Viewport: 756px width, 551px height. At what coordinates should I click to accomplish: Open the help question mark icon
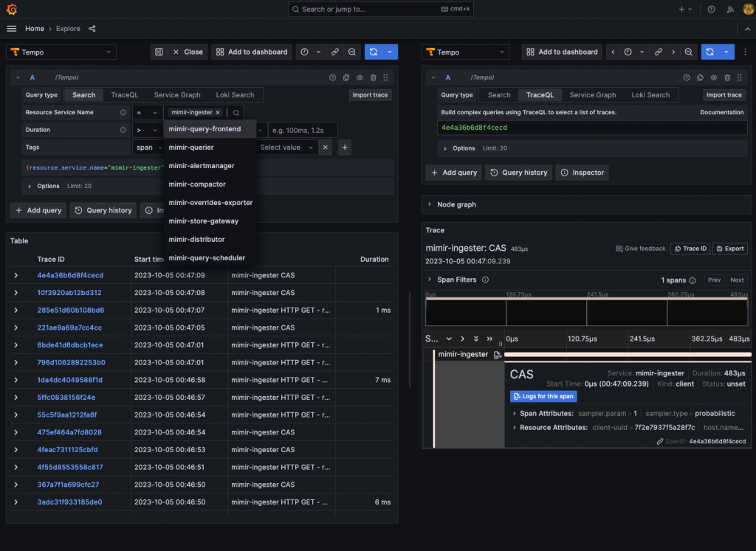(711, 10)
